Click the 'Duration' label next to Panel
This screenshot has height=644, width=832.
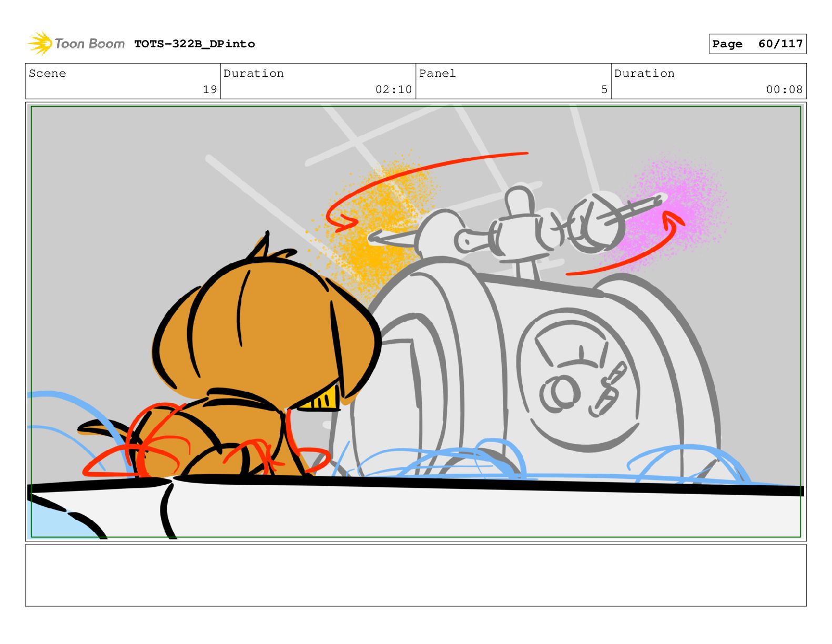point(644,74)
